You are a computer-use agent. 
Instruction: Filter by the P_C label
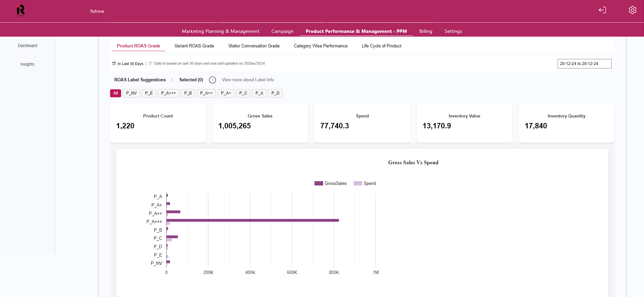point(243,93)
